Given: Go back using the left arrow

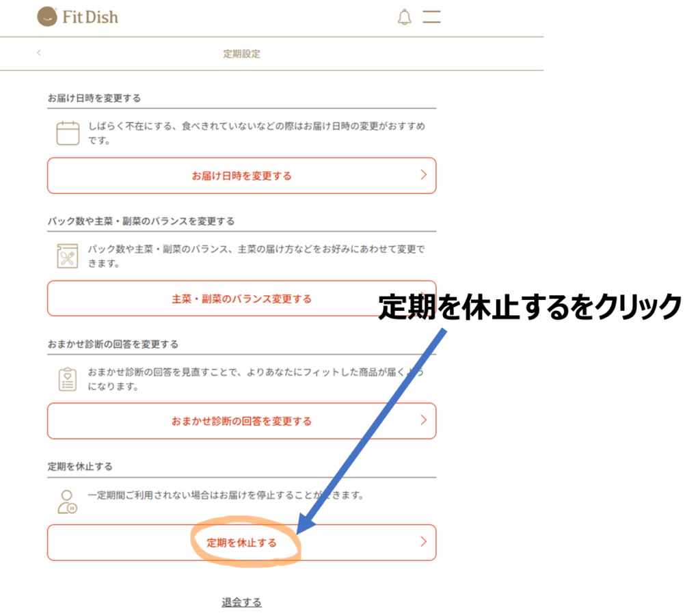Looking at the screenshot, I should (39, 53).
